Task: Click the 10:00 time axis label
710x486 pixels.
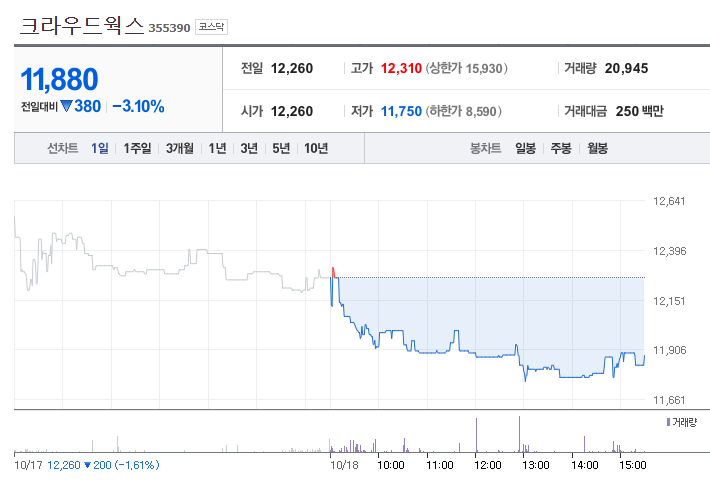Action: point(391,465)
